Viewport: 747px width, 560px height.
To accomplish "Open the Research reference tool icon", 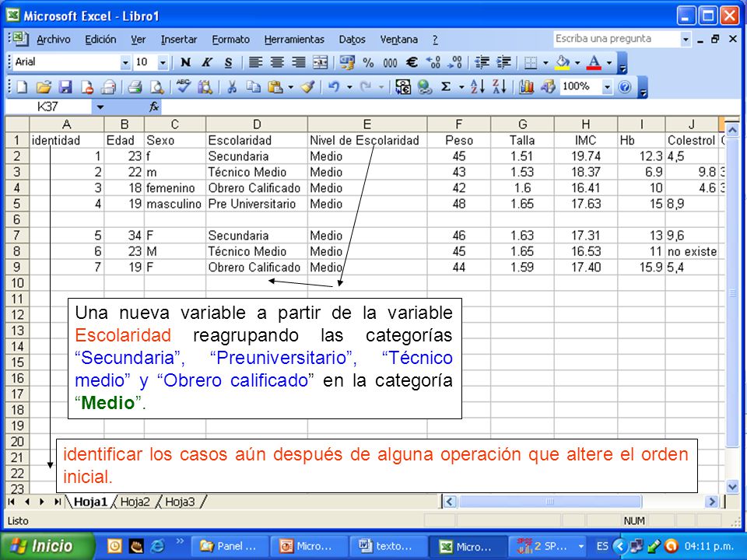I will pos(205,87).
